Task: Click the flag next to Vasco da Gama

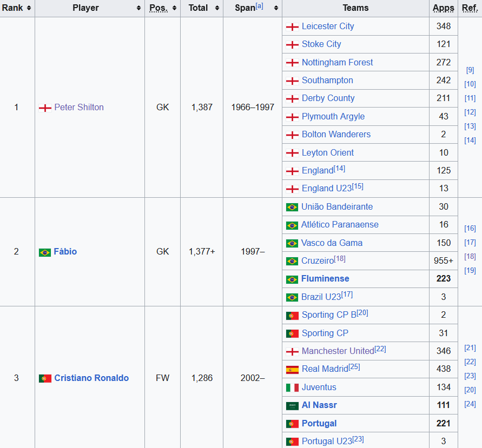Action: [292, 244]
